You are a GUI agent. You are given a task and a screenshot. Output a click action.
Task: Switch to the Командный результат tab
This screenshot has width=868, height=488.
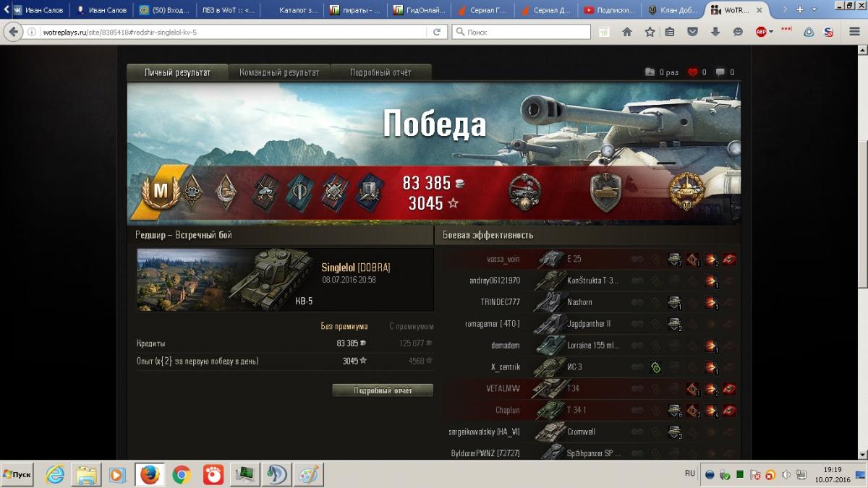click(x=279, y=72)
